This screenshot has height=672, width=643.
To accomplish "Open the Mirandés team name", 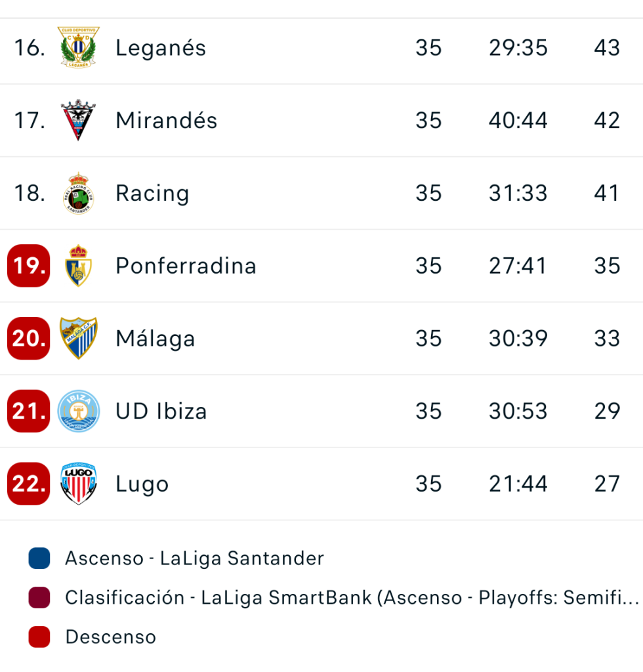I will (x=166, y=121).
